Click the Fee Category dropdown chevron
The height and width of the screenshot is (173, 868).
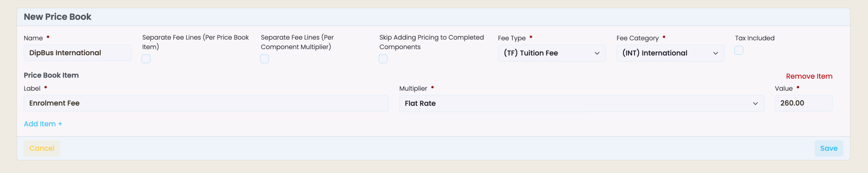pos(715,53)
